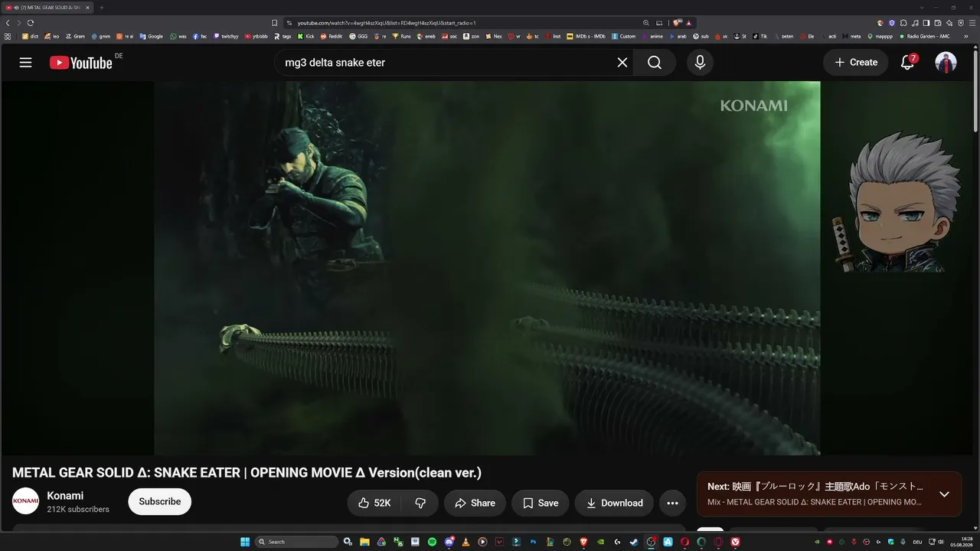Save video to a playlist

(541, 503)
